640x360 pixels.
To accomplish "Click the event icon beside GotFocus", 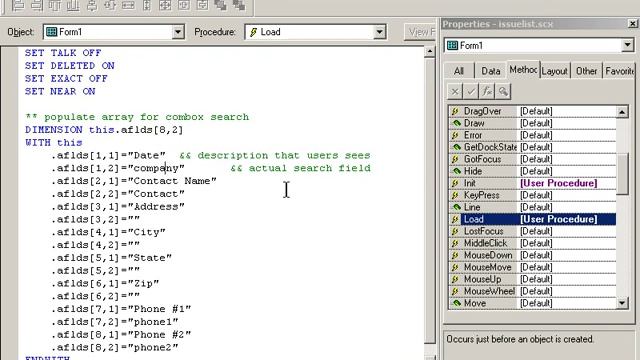I will click(455, 159).
